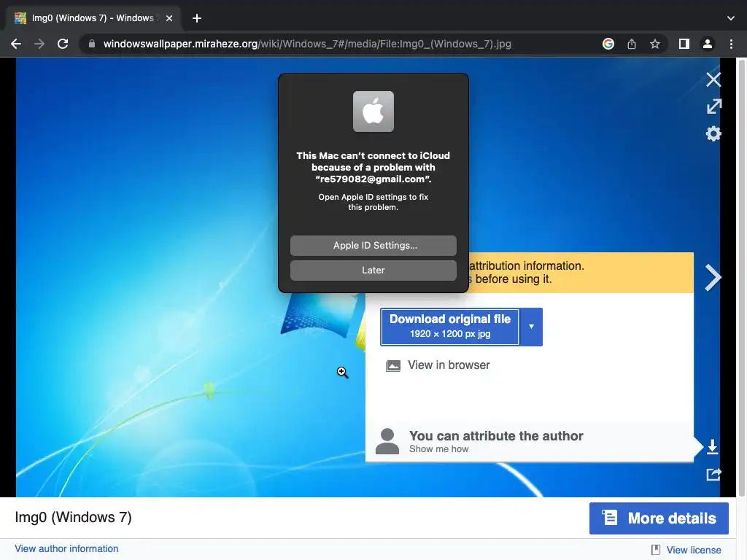Click the You can attribute the author heading
This screenshot has height=560, width=747.
[496, 436]
